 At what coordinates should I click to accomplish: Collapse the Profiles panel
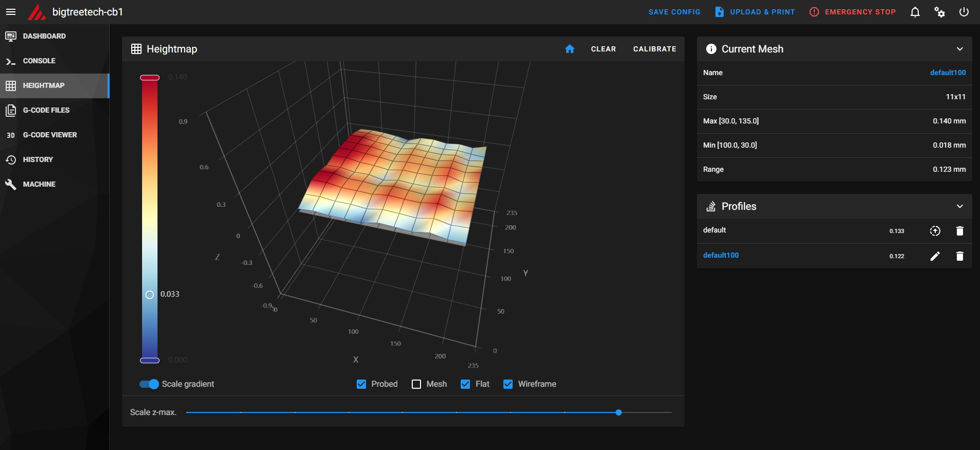pos(960,206)
